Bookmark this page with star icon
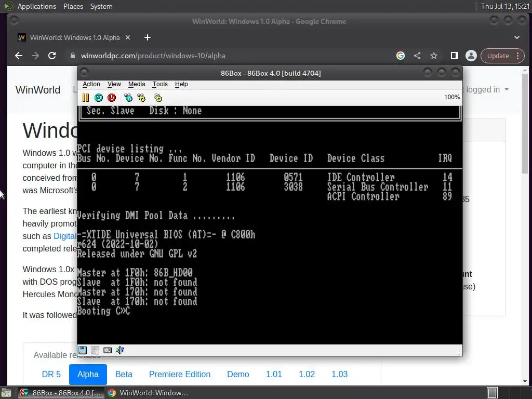The height and width of the screenshot is (399, 532). 434,56
